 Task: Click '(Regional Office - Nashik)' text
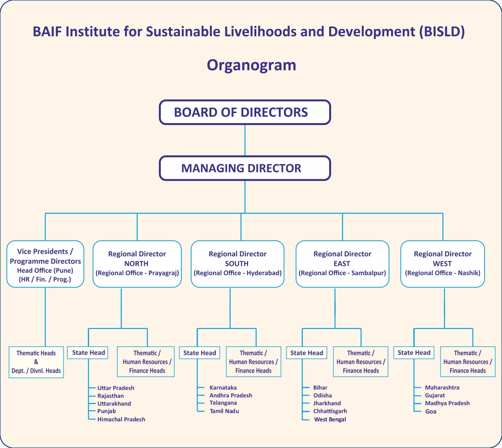(x=442, y=273)
